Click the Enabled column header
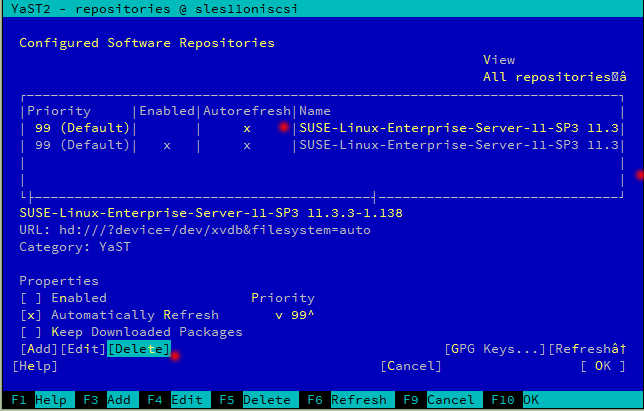The height and width of the screenshot is (411, 644). (x=167, y=111)
